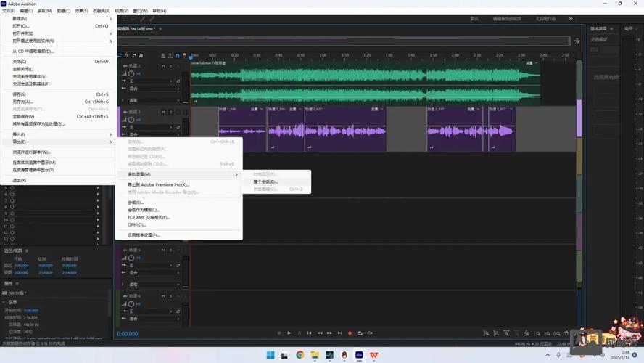Screen dimensions: 644x363
Task: Click the red Record button
Action: coord(350,333)
